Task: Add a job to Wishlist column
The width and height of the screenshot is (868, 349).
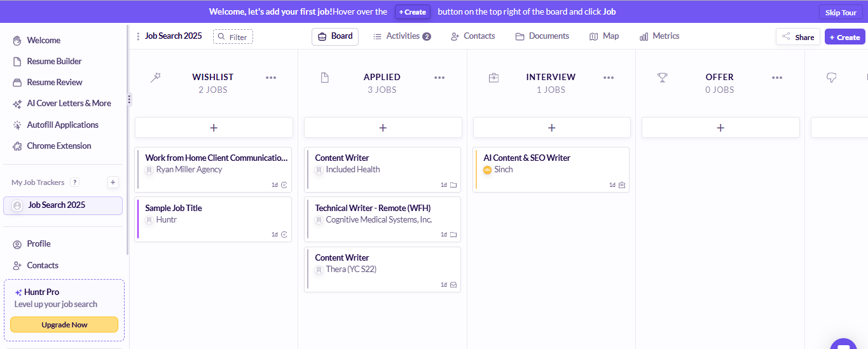Action: coord(214,128)
